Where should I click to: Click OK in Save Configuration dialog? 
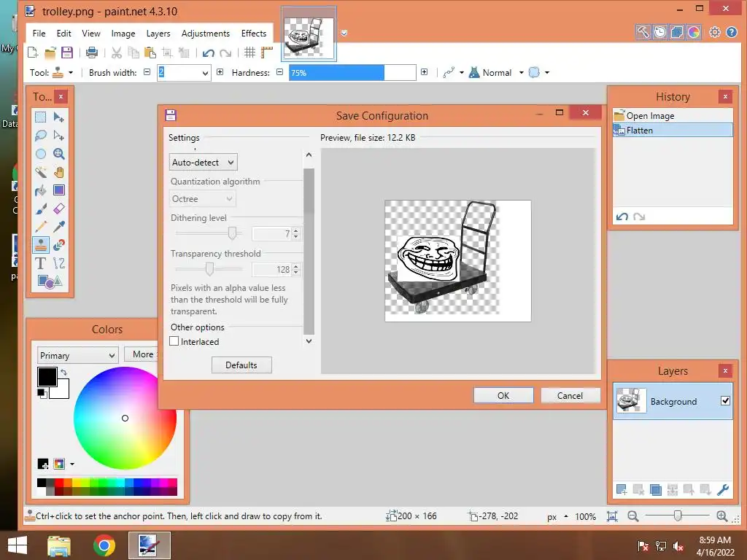click(503, 395)
